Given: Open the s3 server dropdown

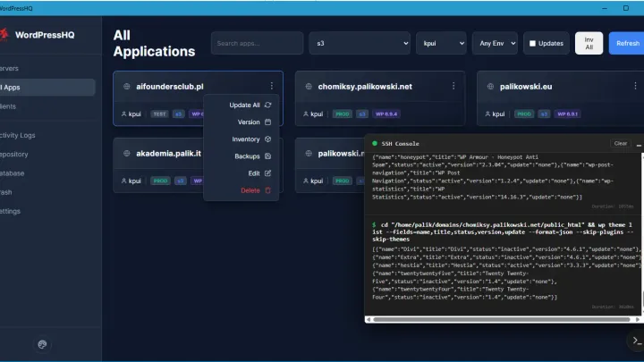Looking at the screenshot, I should [x=360, y=43].
